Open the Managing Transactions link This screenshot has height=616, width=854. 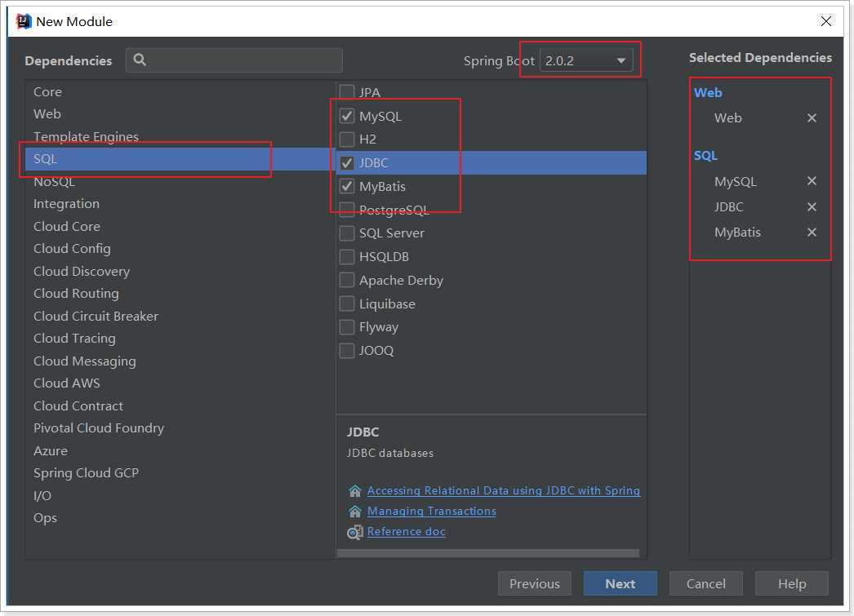(x=431, y=512)
